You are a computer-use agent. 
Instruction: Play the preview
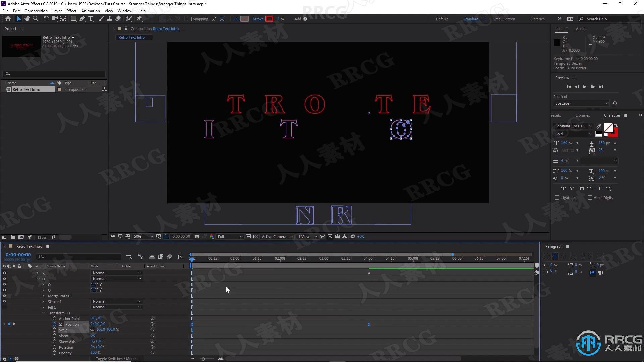click(x=585, y=87)
